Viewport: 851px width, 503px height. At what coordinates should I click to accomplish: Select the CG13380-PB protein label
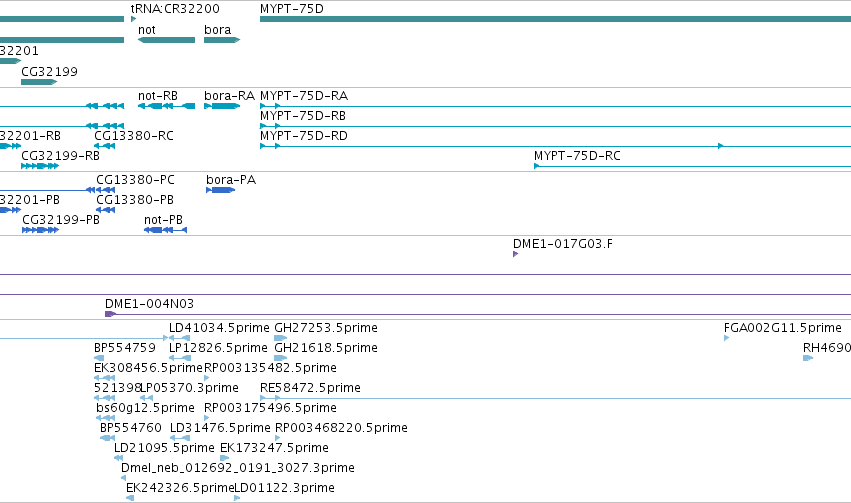tap(135, 200)
